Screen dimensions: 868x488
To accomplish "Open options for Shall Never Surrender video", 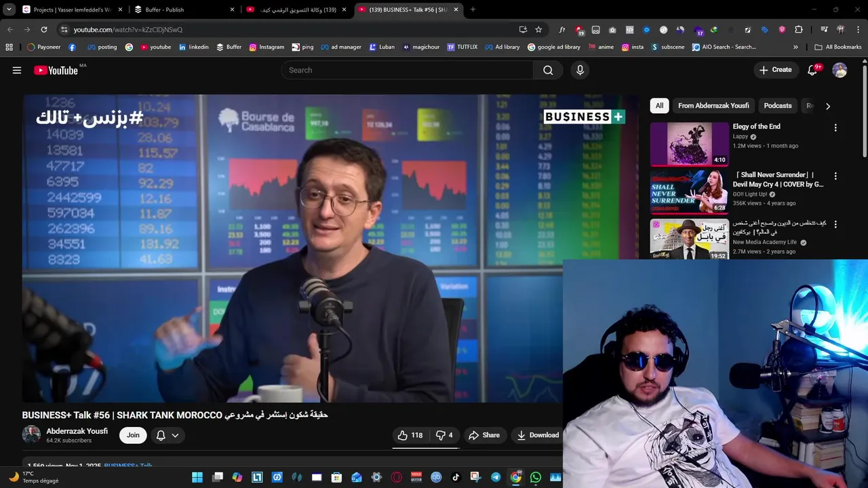I will pos(835,176).
